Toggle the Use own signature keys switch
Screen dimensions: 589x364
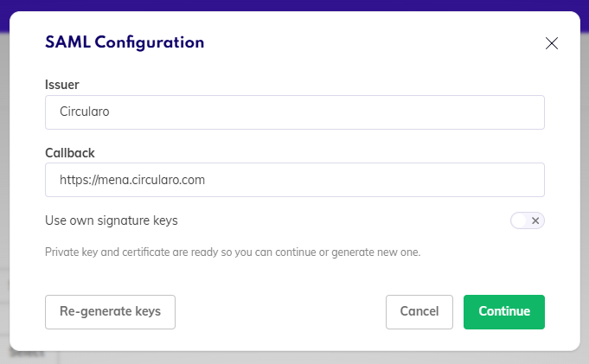528,220
